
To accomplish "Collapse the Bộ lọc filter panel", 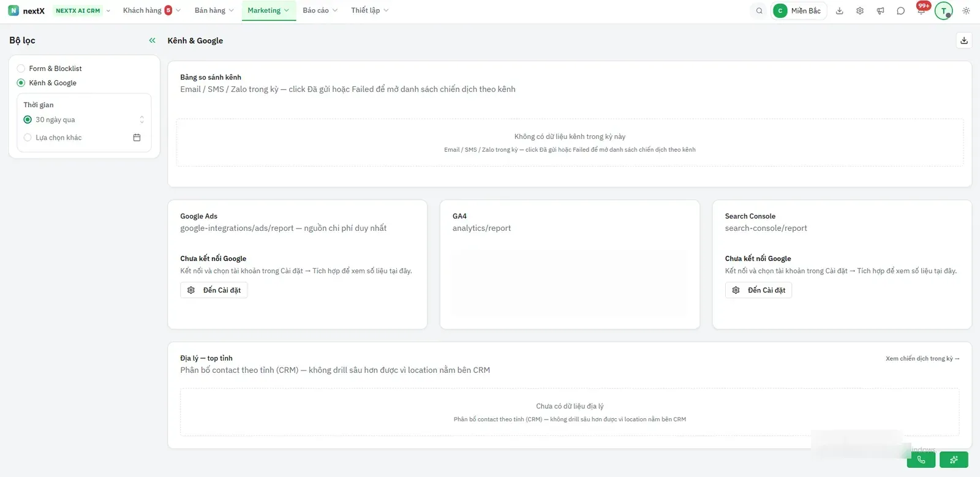I will click(x=152, y=40).
